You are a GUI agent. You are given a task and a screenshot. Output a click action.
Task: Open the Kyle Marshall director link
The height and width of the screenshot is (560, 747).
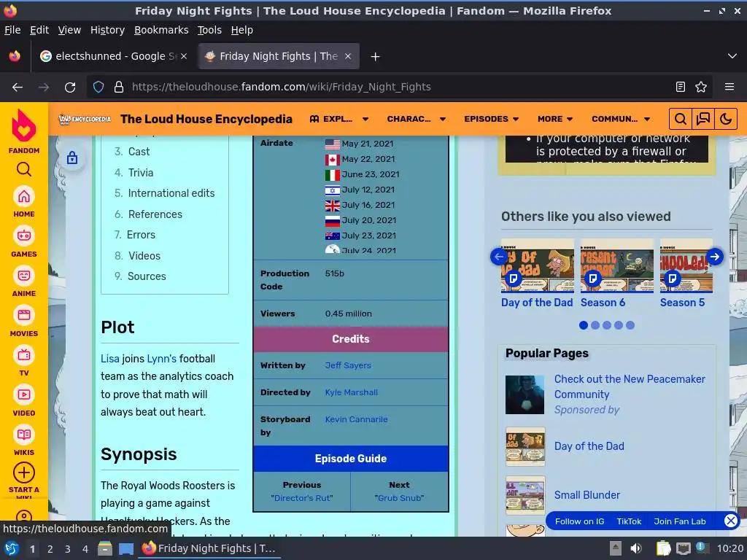coord(351,392)
